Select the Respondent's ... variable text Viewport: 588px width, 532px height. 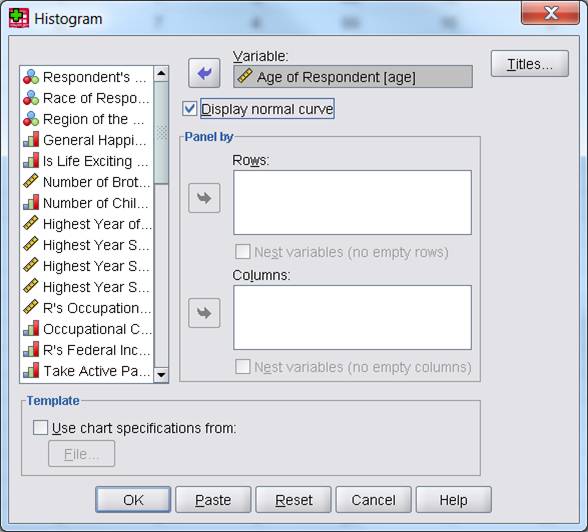(x=94, y=77)
